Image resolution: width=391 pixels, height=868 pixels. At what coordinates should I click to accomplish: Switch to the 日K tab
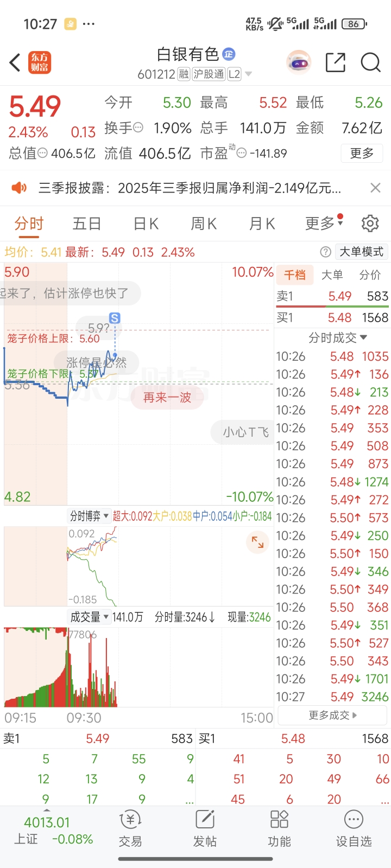[x=146, y=224]
